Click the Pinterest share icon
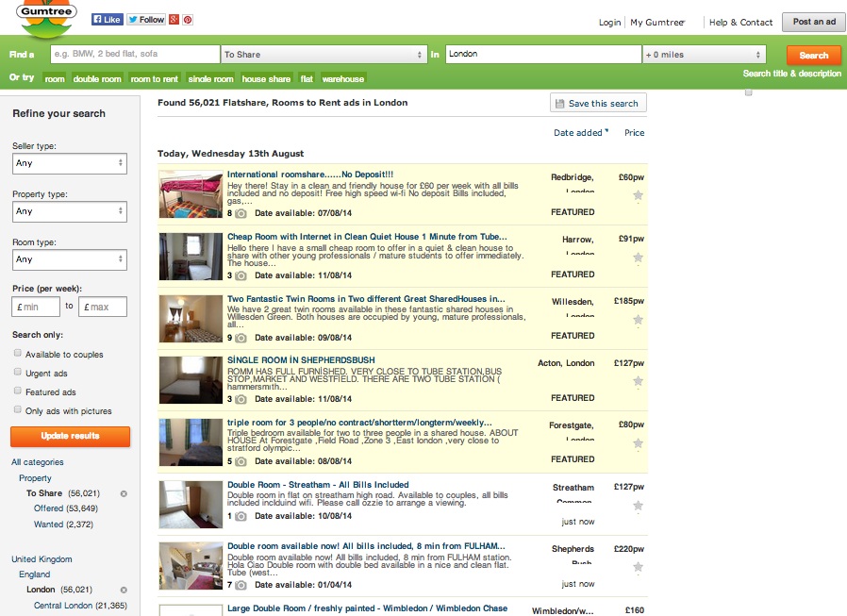Screen dimensions: 847x616 [x=188, y=20]
